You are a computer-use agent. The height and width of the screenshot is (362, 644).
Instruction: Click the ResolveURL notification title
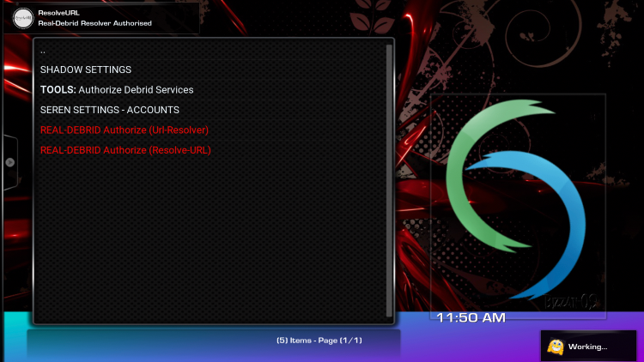point(58,13)
